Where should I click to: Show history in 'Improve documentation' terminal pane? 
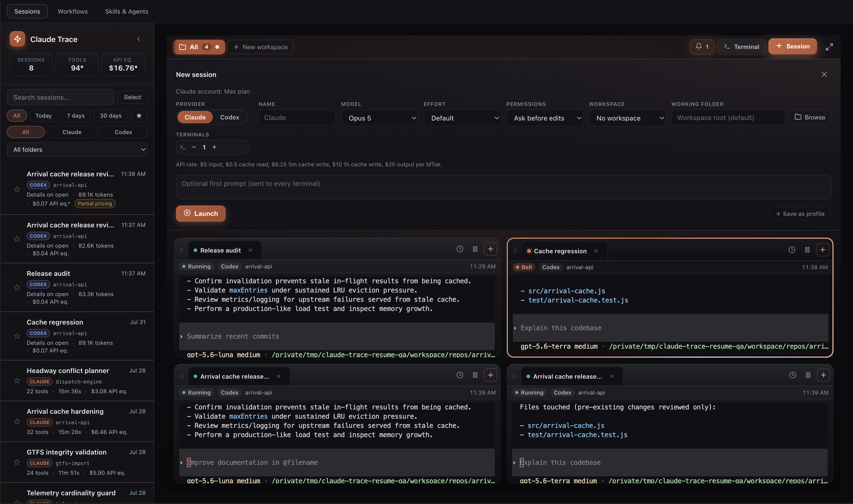click(x=460, y=375)
